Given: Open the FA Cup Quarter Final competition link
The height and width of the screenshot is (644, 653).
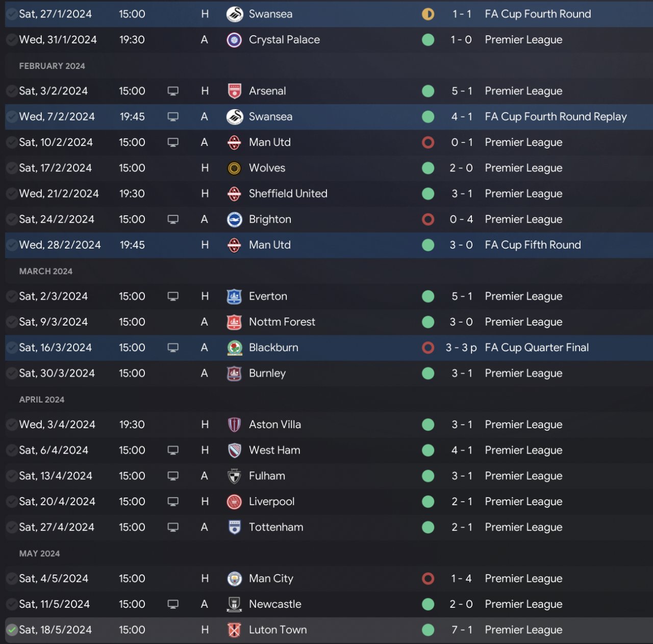Looking at the screenshot, I should pos(537,348).
